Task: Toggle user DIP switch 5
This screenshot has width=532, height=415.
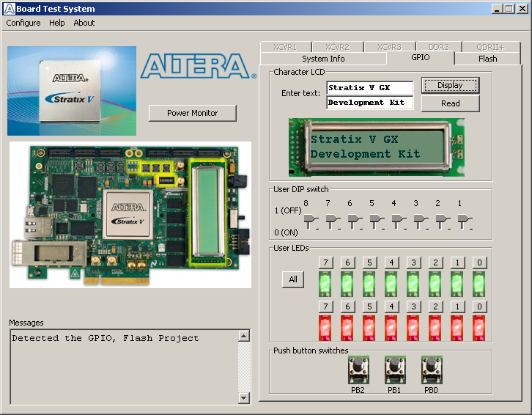Action: pyautogui.click(x=377, y=221)
